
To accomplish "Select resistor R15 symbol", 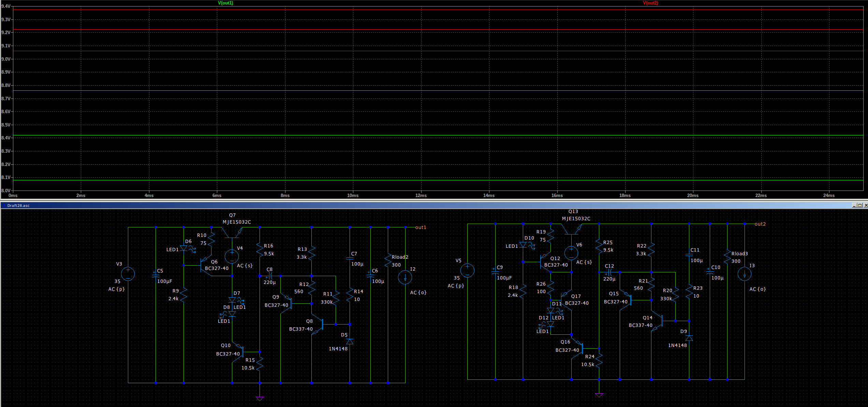I will pyautogui.click(x=260, y=364).
